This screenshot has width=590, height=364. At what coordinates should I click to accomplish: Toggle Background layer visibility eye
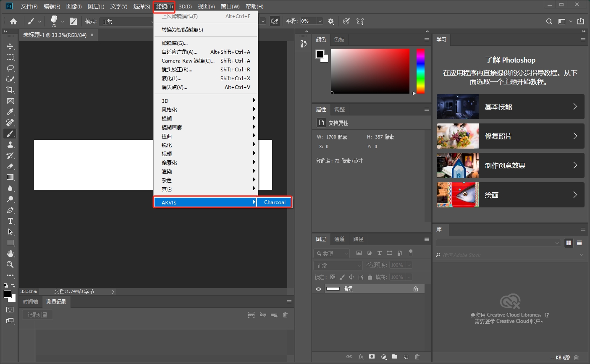click(x=318, y=289)
